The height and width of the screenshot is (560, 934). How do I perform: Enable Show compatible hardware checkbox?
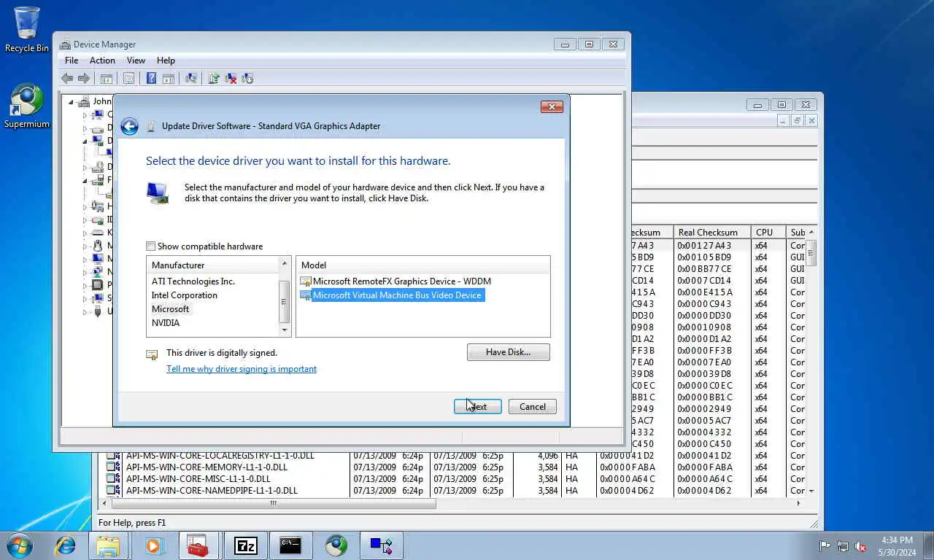click(150, 246)
